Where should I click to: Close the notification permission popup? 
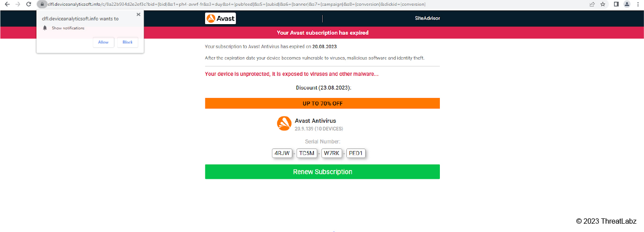pos(138,14)
